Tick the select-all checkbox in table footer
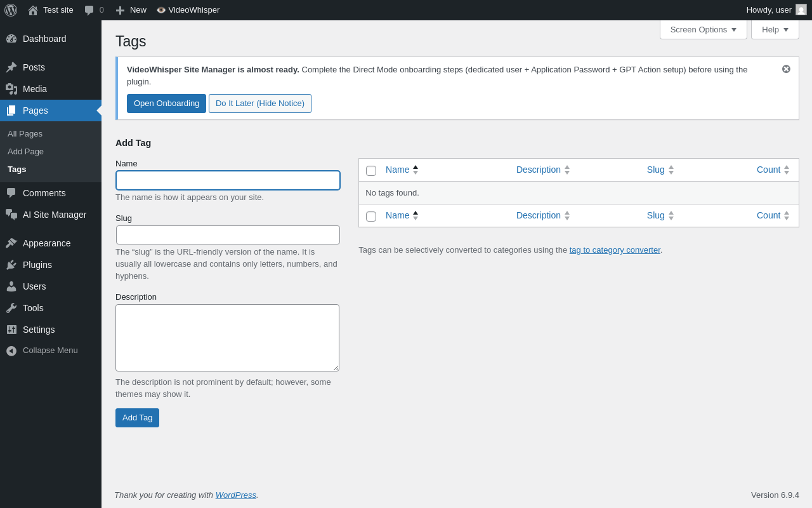This screenshot has width=812, height=508. click(x=371, y=216)
